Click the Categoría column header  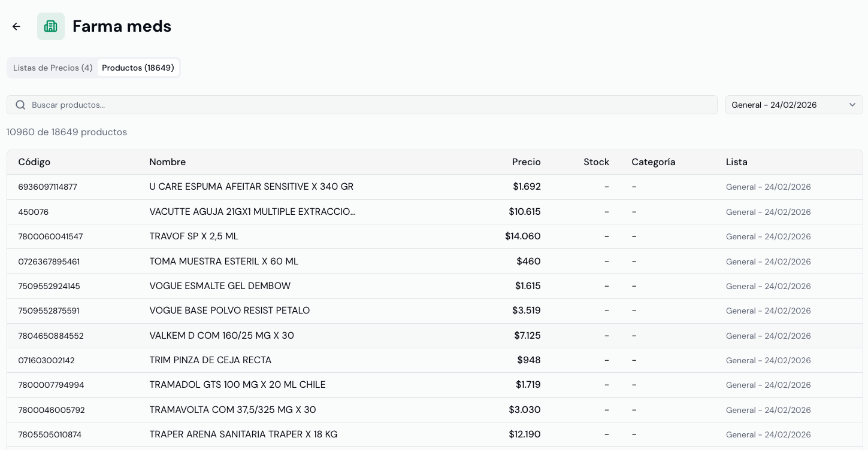(x=653, y=162)
